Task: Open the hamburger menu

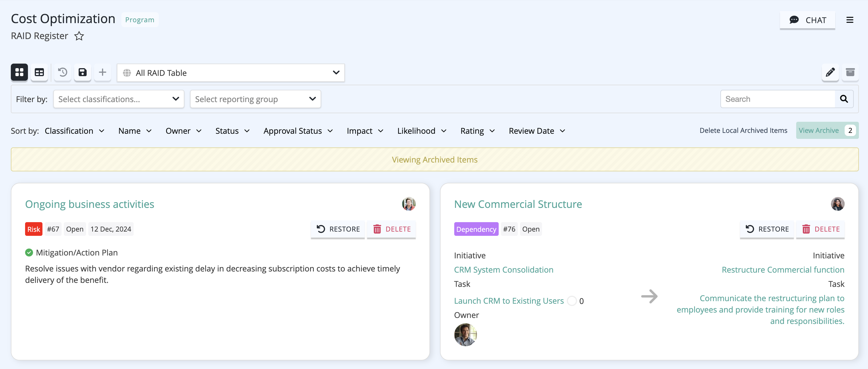Action: click(850, 20)
